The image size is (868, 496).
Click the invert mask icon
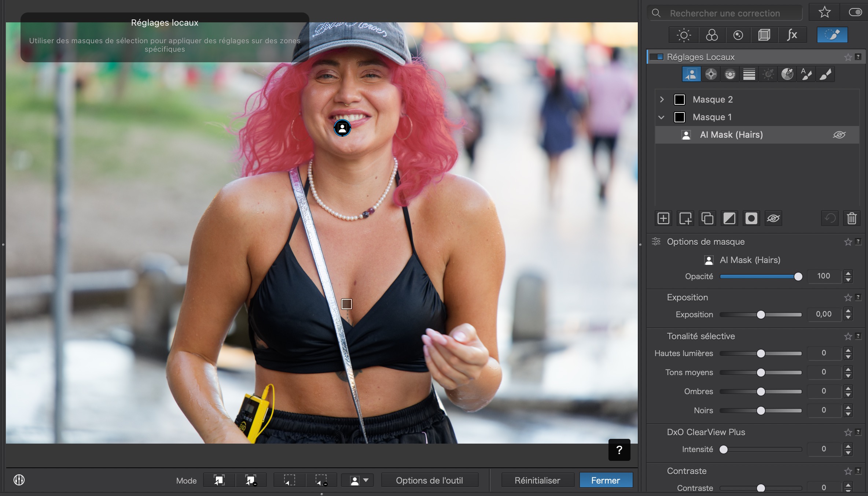(729, 219)
